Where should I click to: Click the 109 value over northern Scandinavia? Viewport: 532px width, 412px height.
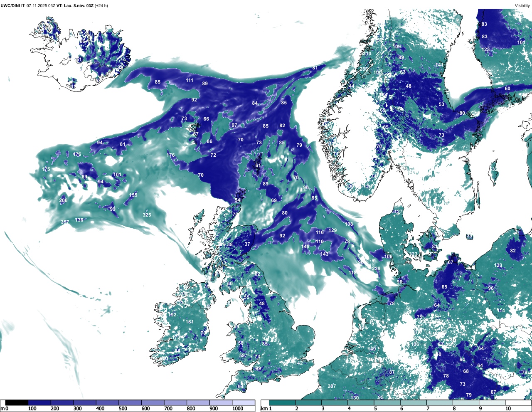coord(397,47)
